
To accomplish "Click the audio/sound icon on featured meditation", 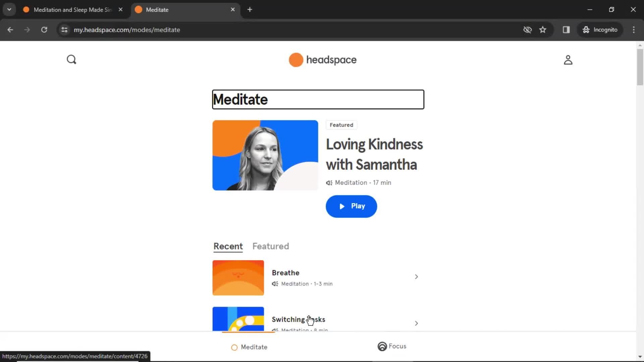I will click(329, 182).
